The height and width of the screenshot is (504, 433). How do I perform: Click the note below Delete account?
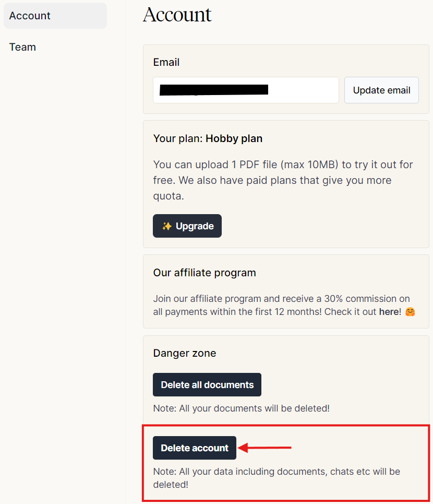pyautogui.click(x=276, y=478)
